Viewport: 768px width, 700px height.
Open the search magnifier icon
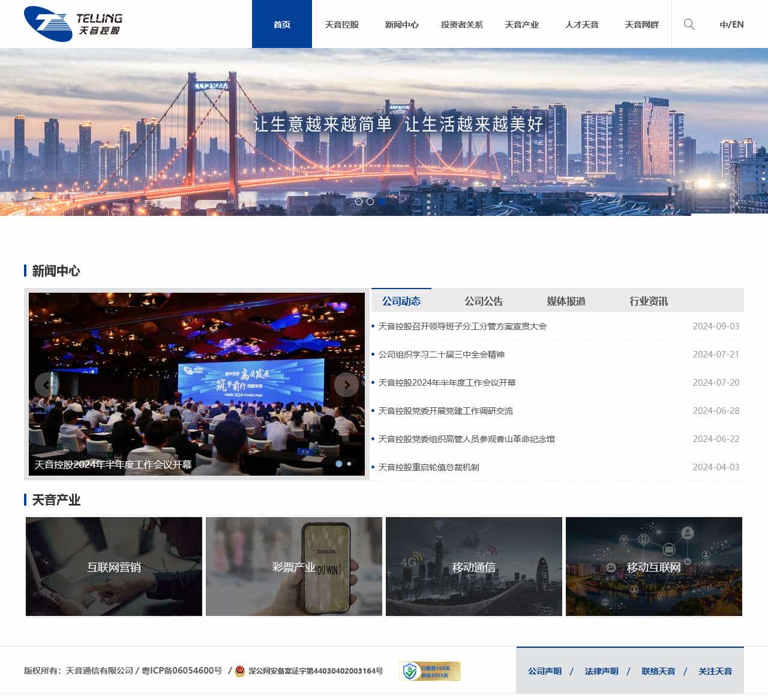point(689,24)
